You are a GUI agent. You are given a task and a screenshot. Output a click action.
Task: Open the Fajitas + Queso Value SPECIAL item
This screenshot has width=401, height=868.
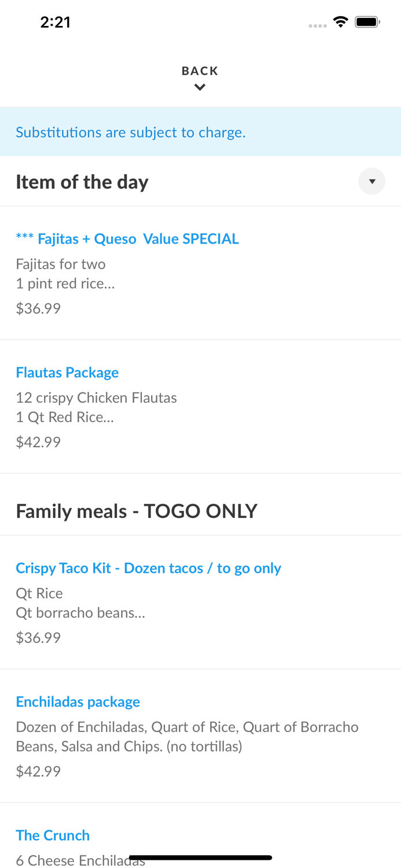pos(127,238)
